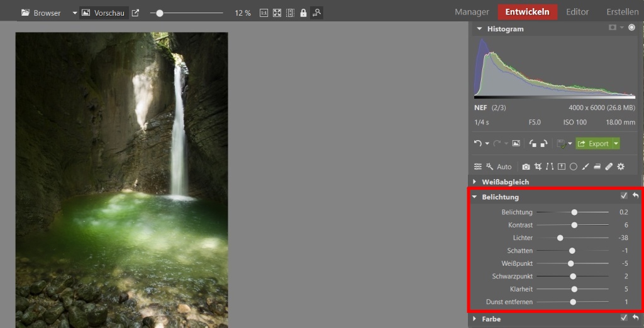Click the 1:1 zoom icon

264,13
